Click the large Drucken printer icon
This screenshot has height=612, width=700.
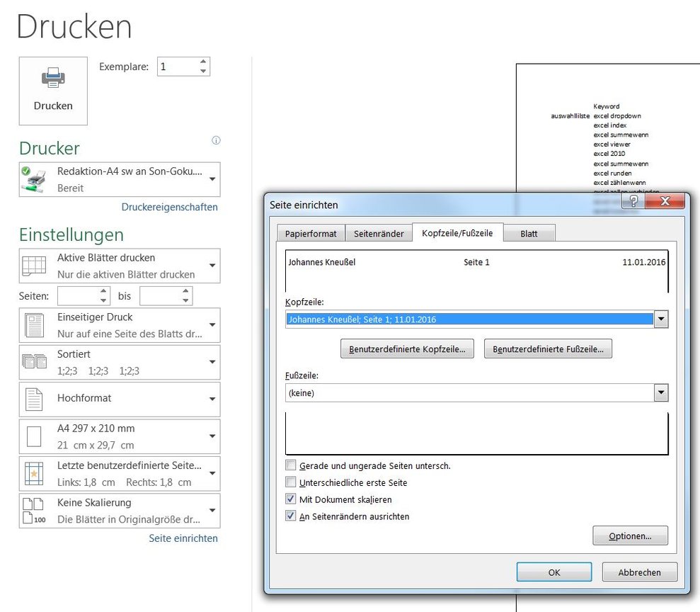(x=52, y=78)
